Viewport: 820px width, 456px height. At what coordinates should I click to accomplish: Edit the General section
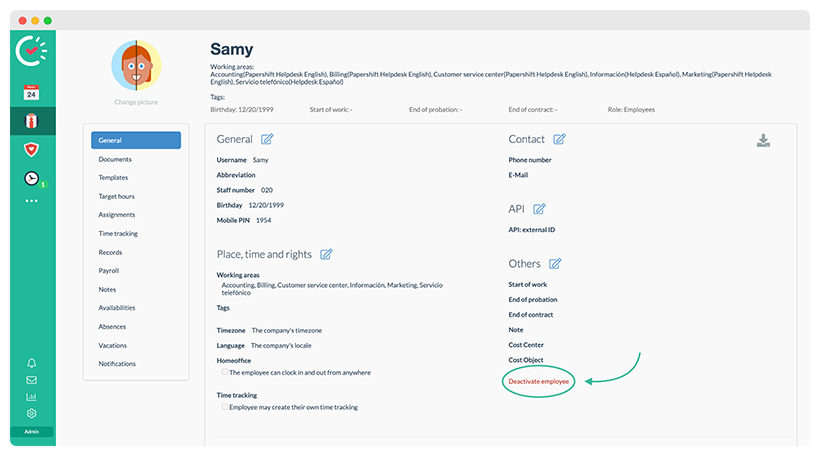pos(267,139)
